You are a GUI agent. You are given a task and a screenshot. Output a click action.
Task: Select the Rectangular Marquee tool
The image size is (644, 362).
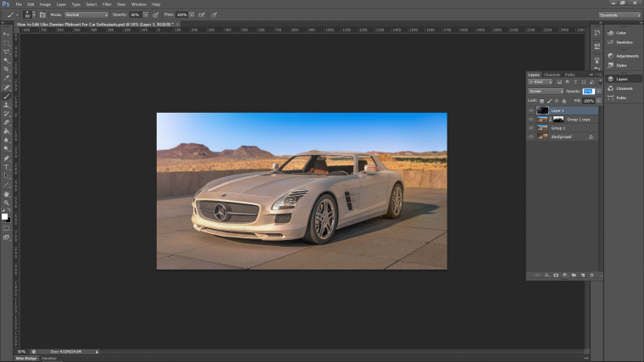[x=6, y=42]
